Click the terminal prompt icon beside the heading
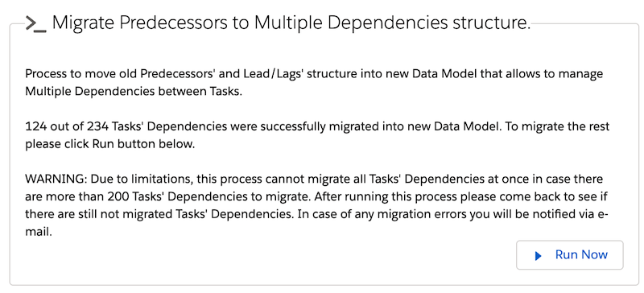Screen dimensions: 644x293 point(35,23)
